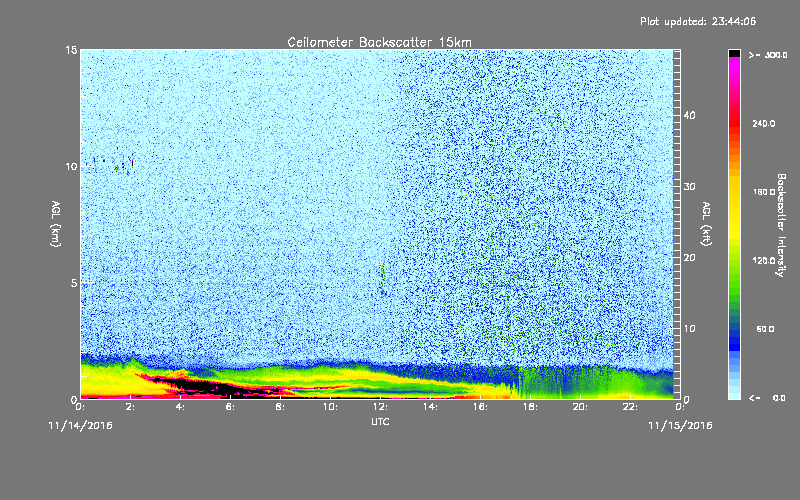This screenshot has width=800, height=500.
Task: Click the "60.0" colorbar label
Action: tap(765, 330)
